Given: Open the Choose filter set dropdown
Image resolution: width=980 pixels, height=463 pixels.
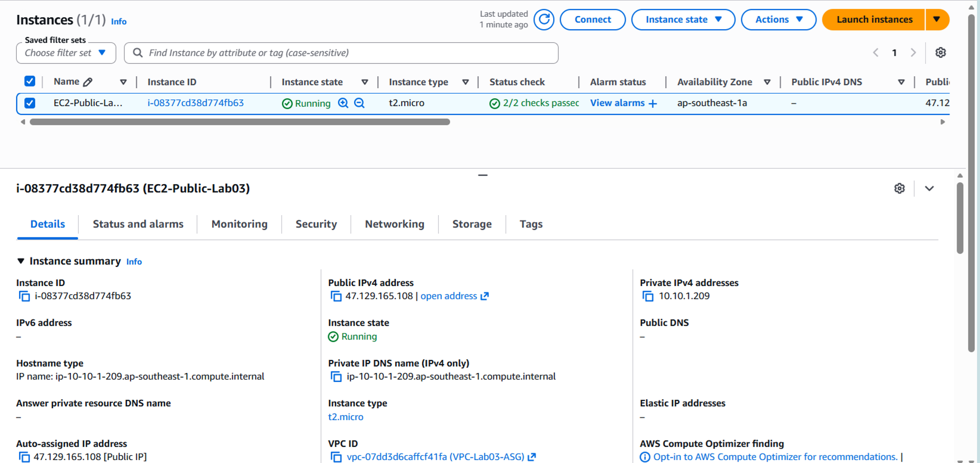Looking at the screenshot, I should [x=66, y=53].
